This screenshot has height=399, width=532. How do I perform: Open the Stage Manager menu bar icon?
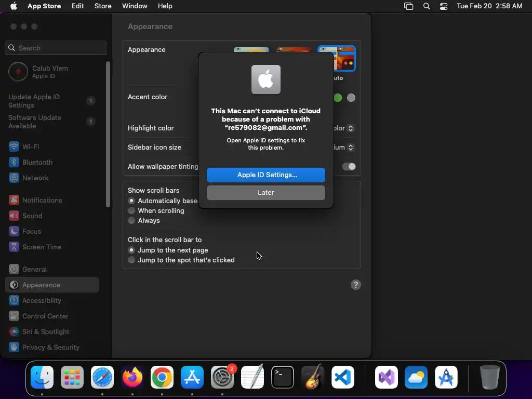click(x=408, y=6)
